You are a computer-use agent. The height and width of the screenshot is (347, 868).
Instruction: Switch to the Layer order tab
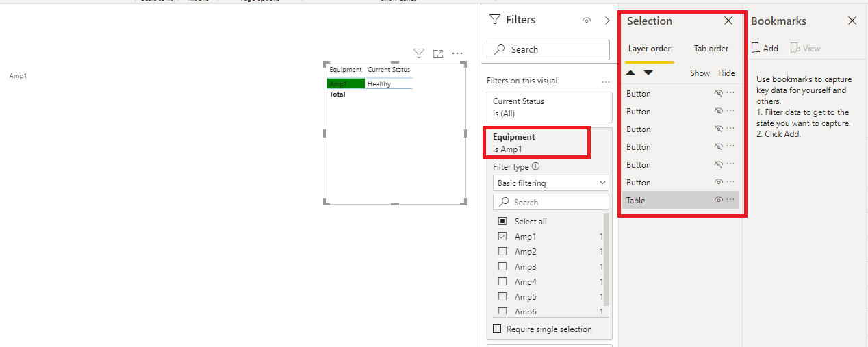click(650, 49)
